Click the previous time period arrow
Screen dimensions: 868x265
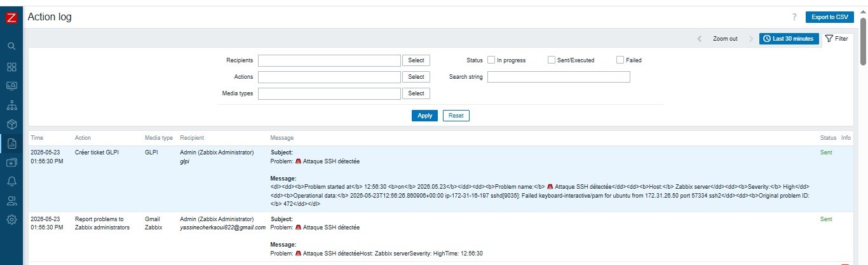point(700,39)
